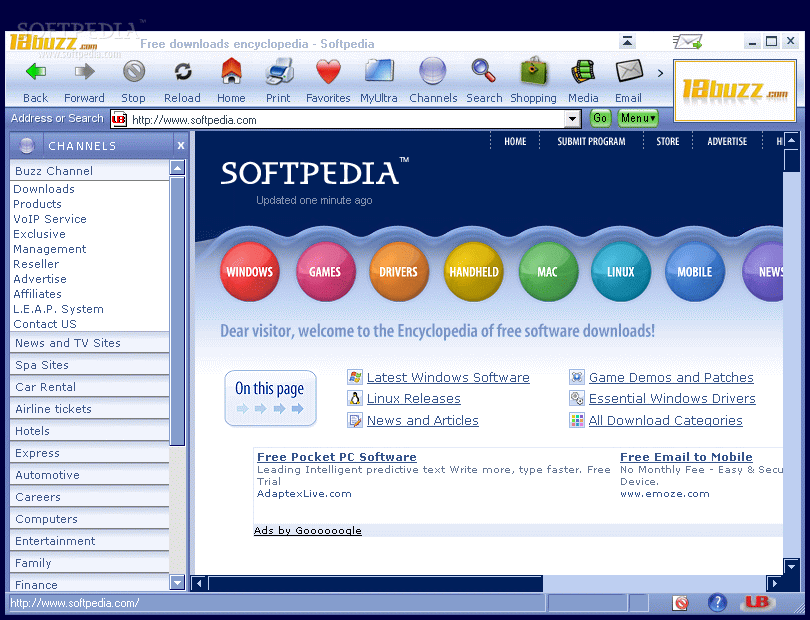Open the Home page house icon
This screenshot has width=810, height=620.
point(231,71)
